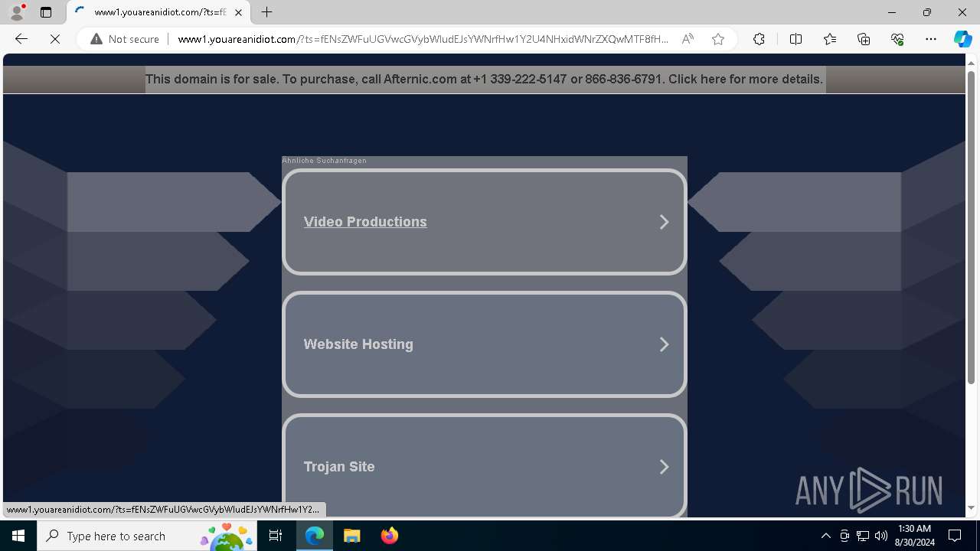Image resolution: width=980 pixels, height=551 pixels.
Task: Select Microsoft Edge taskbar icon
Action: 315,536
